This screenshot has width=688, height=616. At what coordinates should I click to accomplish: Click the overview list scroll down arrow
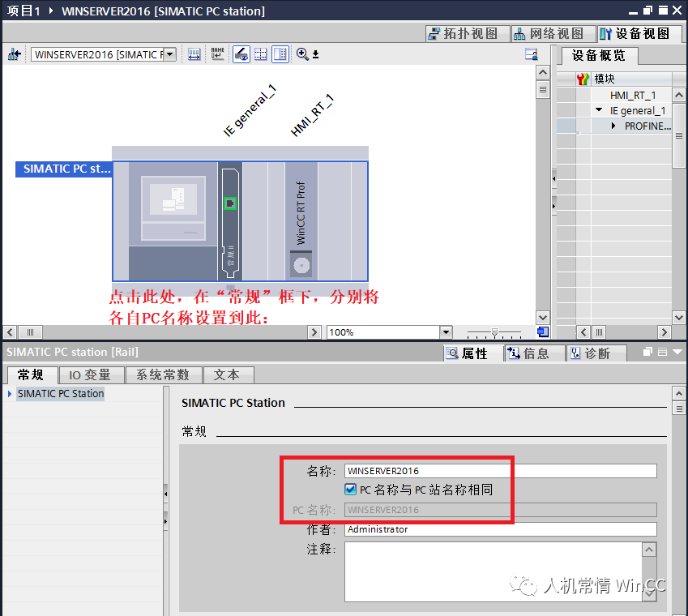pos(679,317)
